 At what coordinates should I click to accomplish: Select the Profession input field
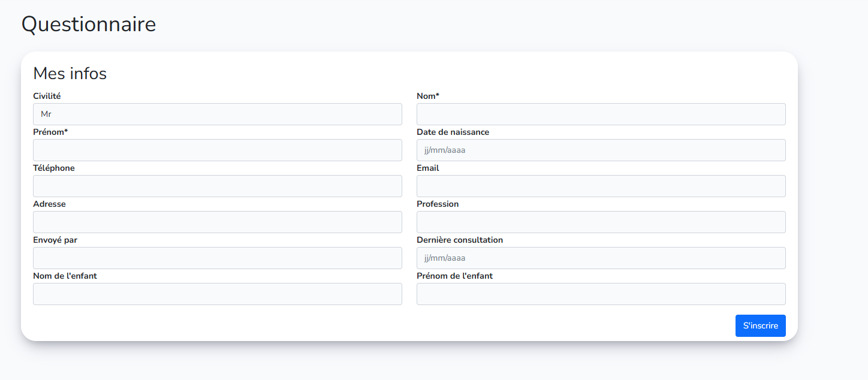click(x=601, y=222)
